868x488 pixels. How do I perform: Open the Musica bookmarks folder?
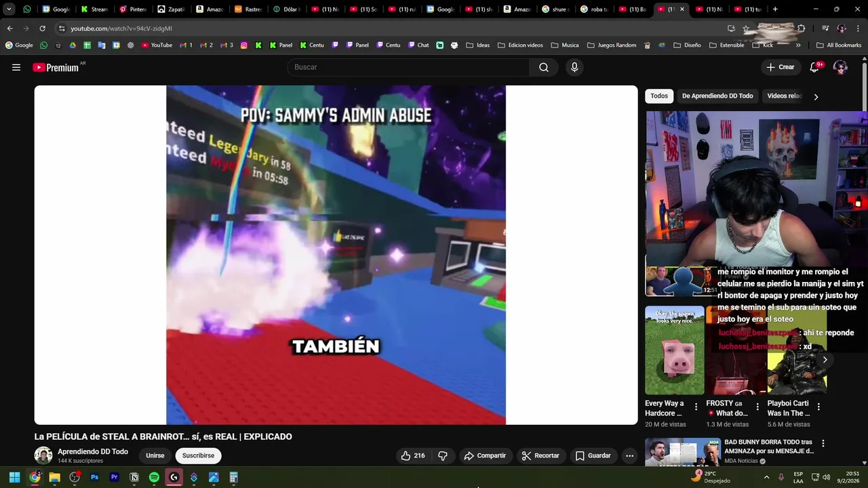pyautogui.click(x=565, y=45)
